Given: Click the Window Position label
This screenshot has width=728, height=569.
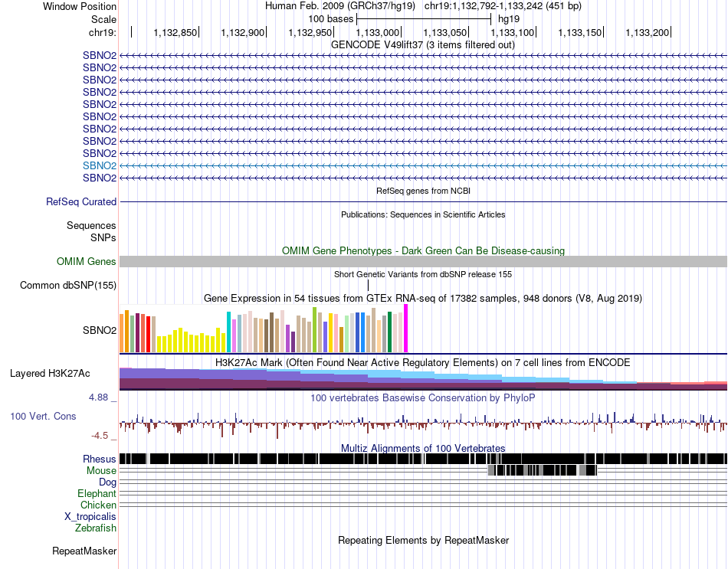Looking at the screenshot, I should [80, 6].
